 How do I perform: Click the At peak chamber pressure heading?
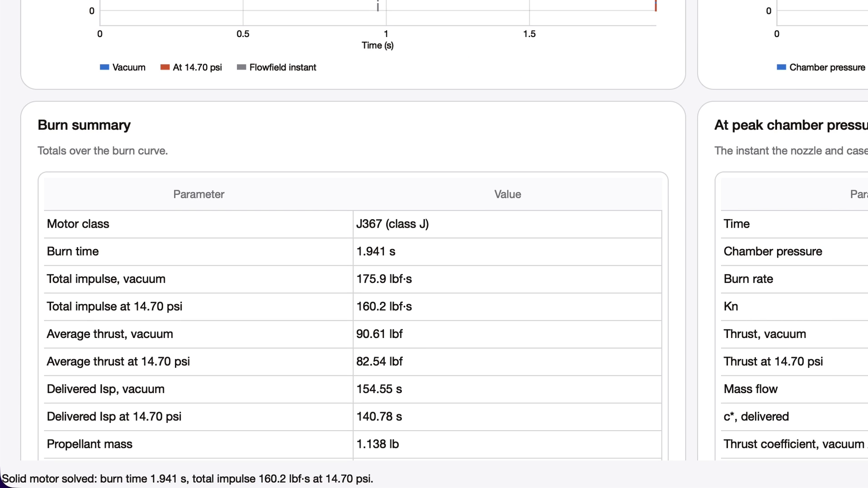[x=791, y=125]
